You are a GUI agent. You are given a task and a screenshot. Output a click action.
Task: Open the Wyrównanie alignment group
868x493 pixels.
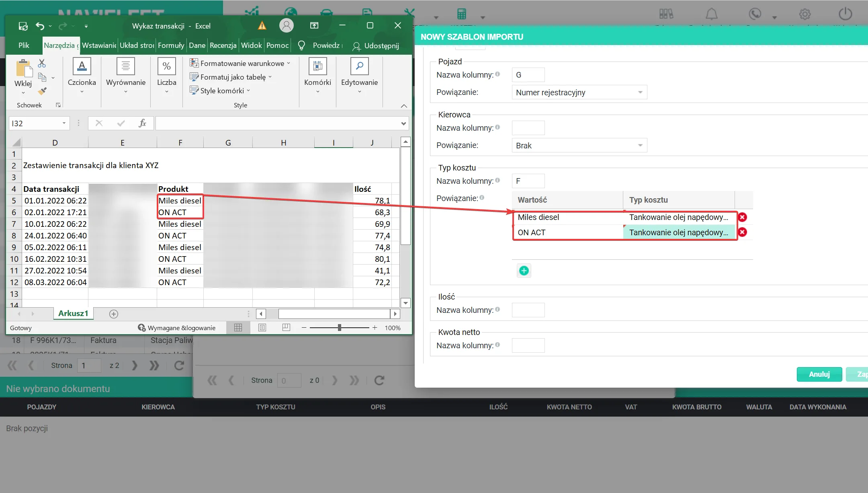pyautogui.click(x=126, y=76)
